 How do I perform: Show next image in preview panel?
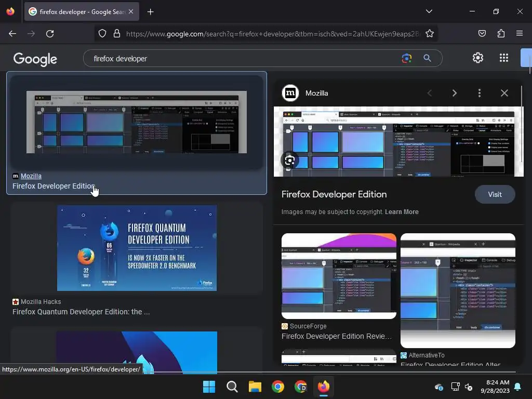tap(454, 93)
